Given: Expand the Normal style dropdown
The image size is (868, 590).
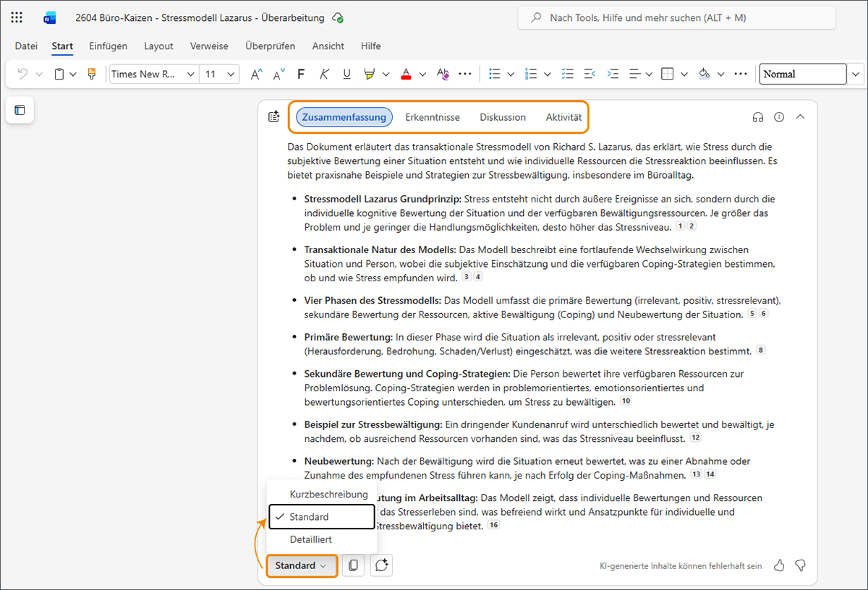Looking at the screenshot, I should point(856,74).
